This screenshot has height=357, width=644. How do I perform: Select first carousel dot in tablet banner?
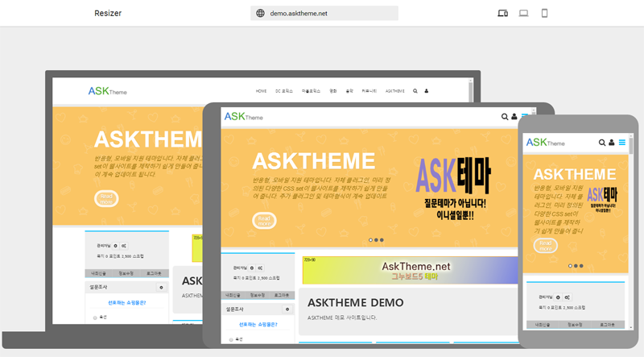(x=370, y=239)
